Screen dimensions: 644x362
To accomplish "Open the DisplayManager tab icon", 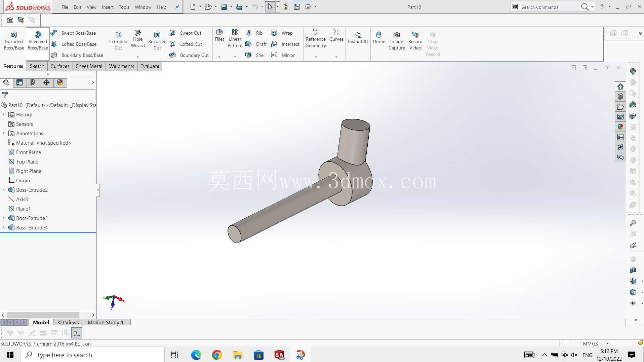I will (x=60, y=83).
